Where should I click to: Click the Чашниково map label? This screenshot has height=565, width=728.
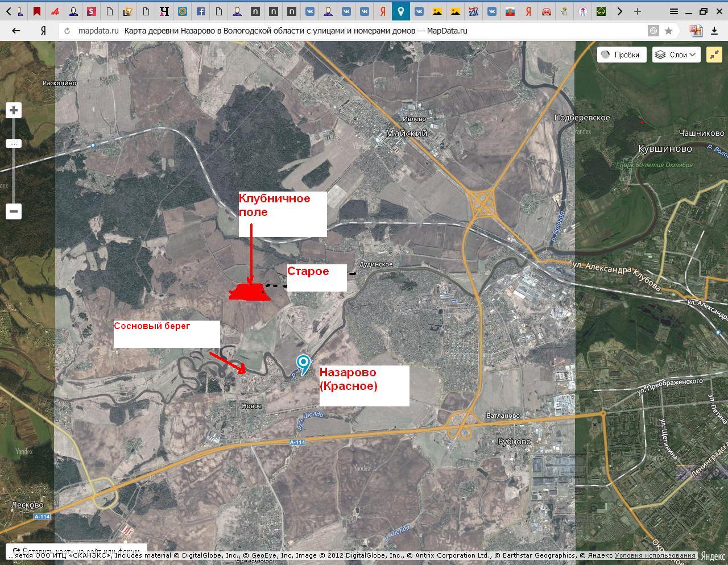(x=702, y=133)
